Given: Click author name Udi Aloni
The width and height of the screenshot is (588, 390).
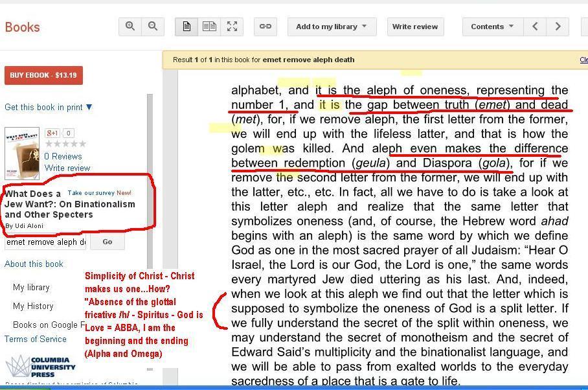Looking at the screenshot, I should 29,225.
